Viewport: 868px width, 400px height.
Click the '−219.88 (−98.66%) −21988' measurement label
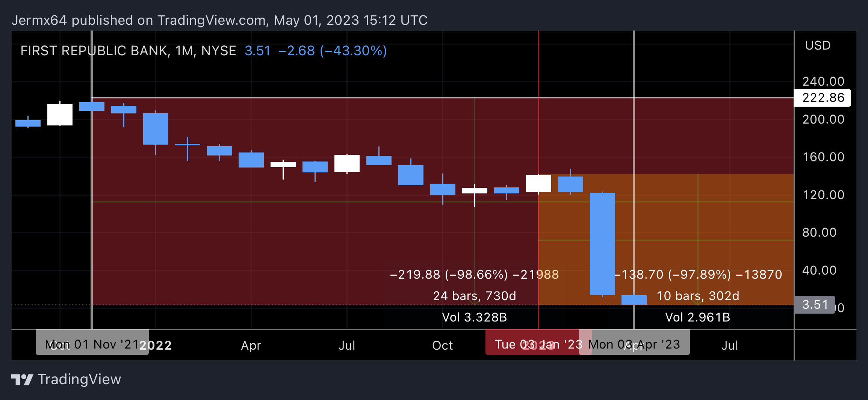tap(475, 275)
